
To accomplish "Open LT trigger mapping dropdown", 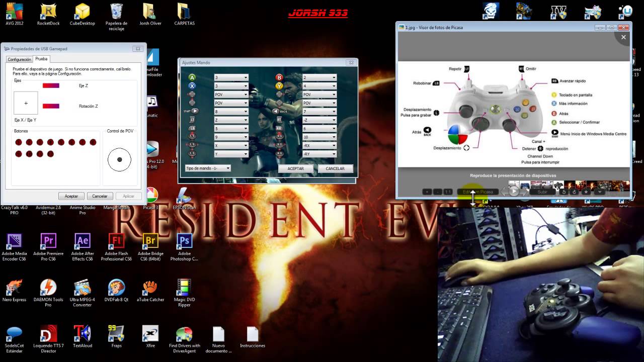I will pos(231,120).
